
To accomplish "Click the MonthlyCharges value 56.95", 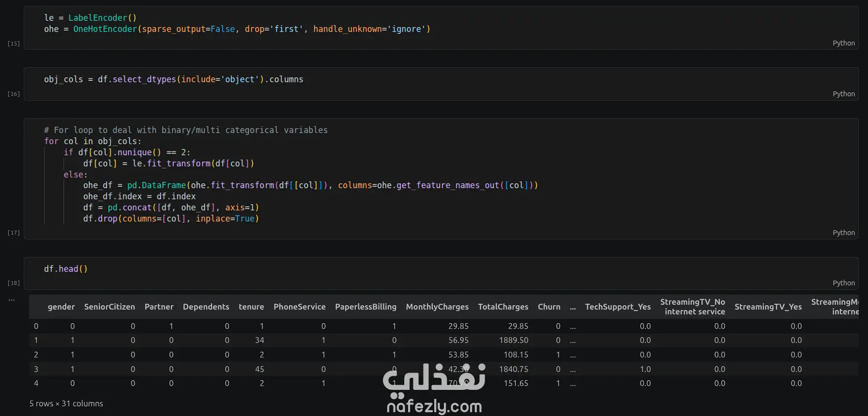I will (x=458, y=341).
